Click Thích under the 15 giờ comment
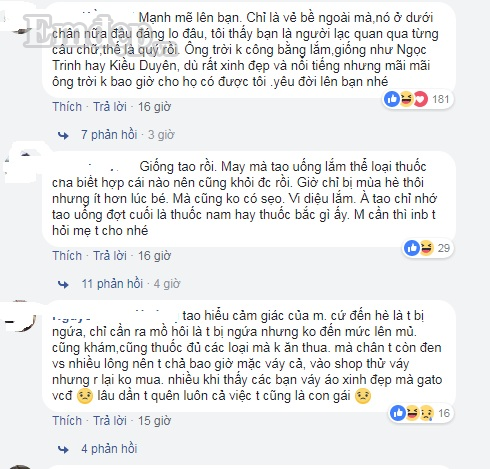Viewport: 490px width, 469px height. point(67,421)
